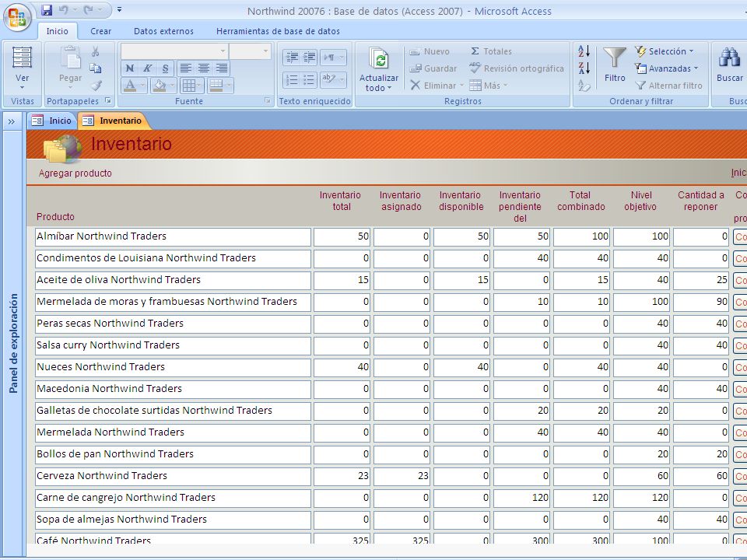Image resolution: width=747 pixels, height=560 pixels.
Task: Open Herramientas de base de datos tab
Action: (278, 31)
